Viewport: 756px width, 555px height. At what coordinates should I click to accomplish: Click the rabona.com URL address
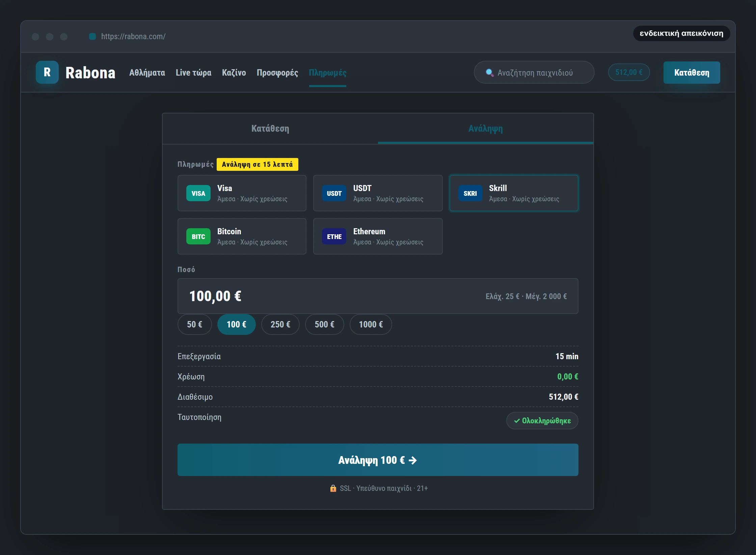coord(133,36)
